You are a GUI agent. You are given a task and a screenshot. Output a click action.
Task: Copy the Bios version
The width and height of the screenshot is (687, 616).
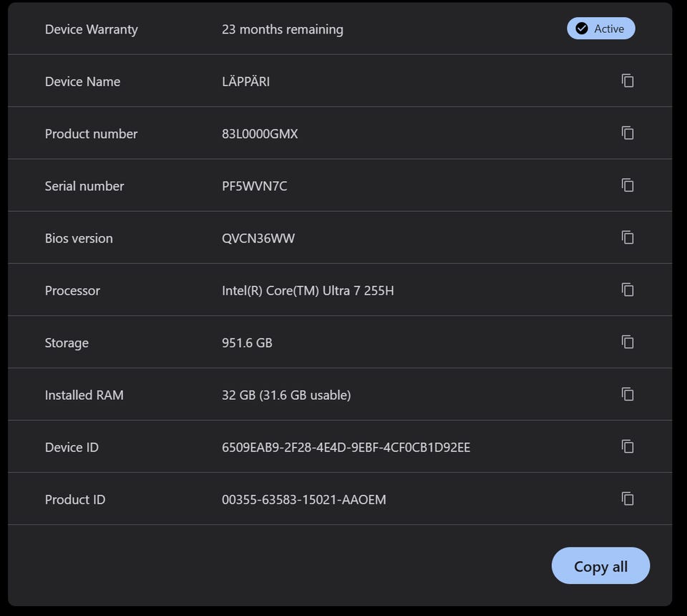coord(628,238)
